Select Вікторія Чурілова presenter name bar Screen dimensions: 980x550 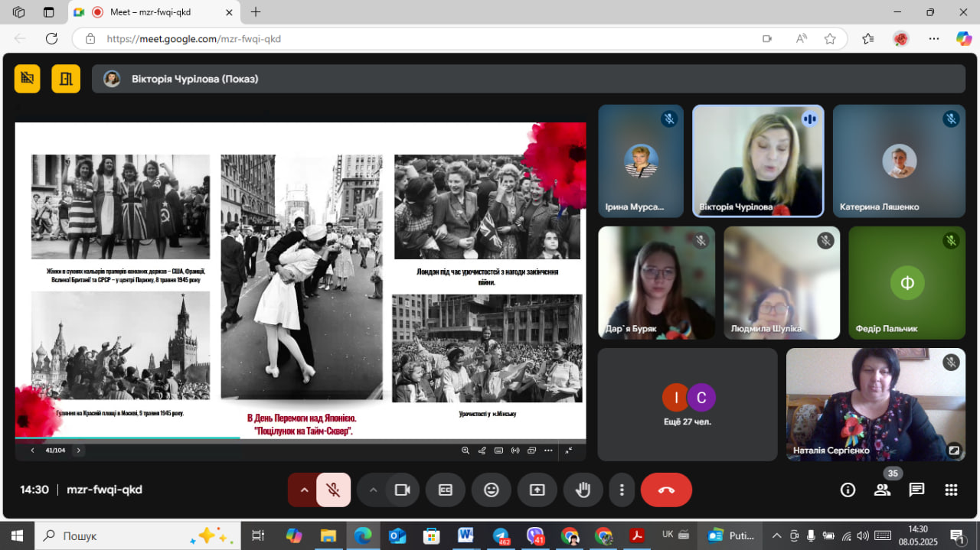click(x=528, y=79)
